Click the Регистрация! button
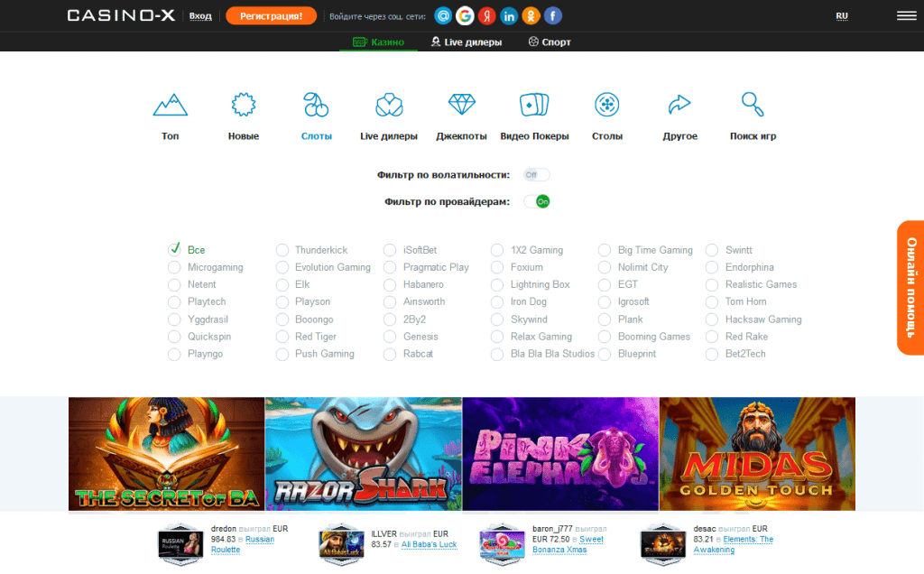 [271, 16]
